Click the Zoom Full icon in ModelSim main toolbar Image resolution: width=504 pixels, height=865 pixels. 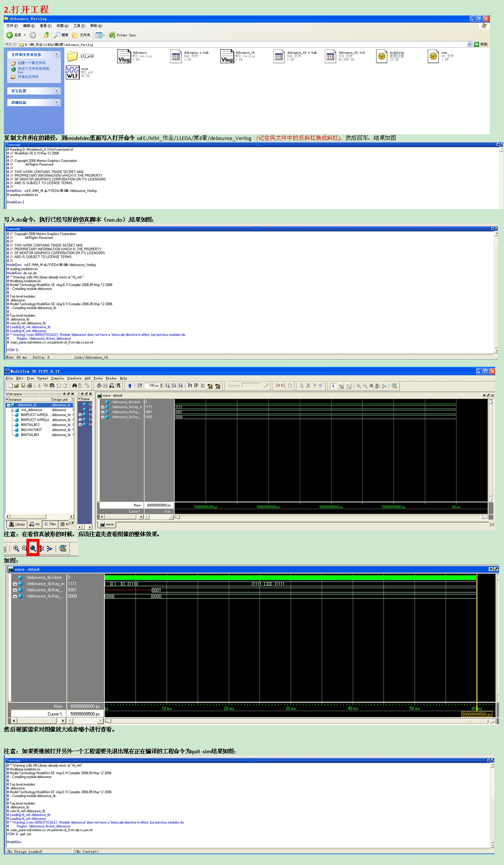coord(371,386)
